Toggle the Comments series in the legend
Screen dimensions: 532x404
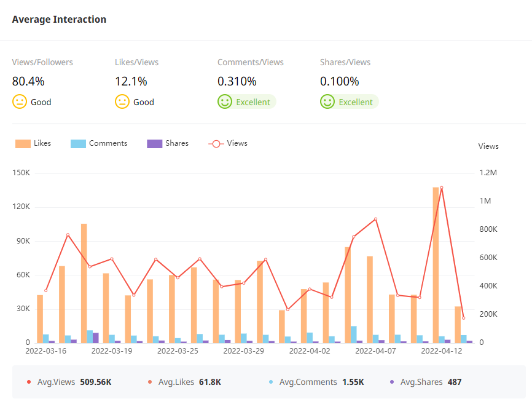(x=108, y=143)
